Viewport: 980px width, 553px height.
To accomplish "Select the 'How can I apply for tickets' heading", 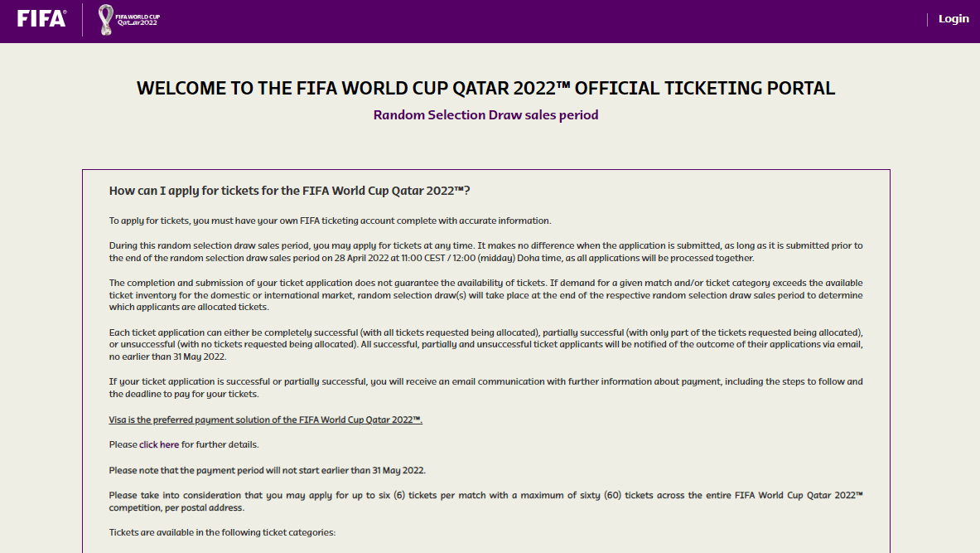I will [289, 191].
